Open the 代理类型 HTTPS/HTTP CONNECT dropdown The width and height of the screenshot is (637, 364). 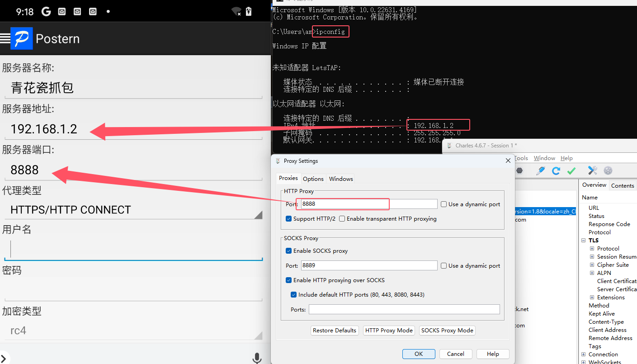[133, 210]
